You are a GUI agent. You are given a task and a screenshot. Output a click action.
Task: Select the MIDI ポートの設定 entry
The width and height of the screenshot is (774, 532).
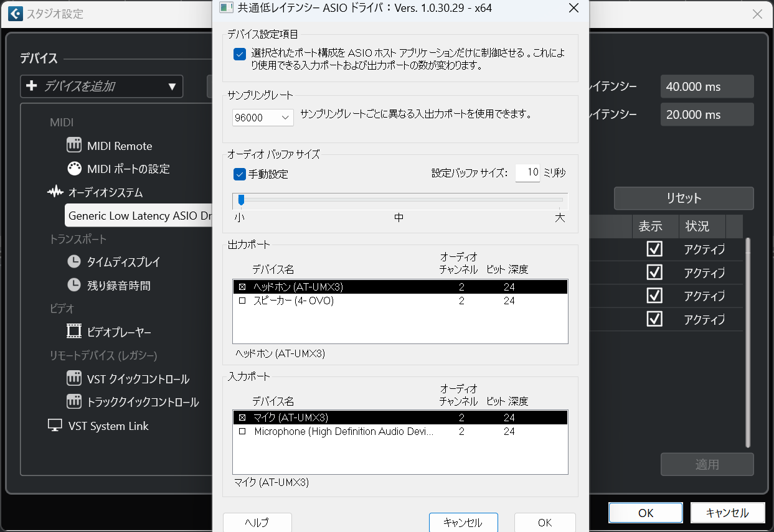pyautogui.click(x=118, y=169)
